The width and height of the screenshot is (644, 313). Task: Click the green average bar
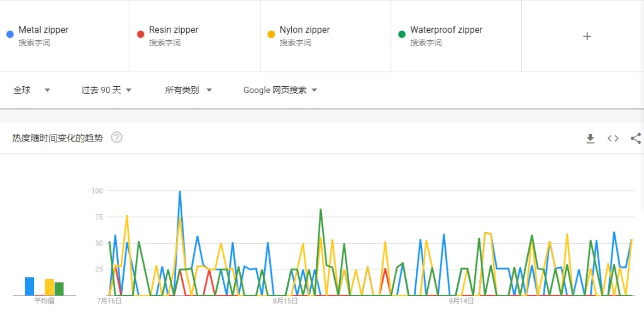click(x=59, y=288)
